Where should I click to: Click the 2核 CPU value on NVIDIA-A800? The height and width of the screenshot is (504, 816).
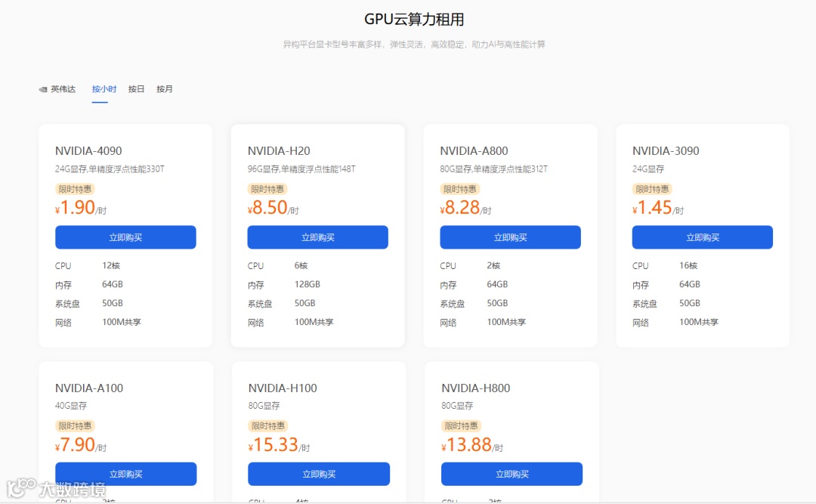tap(493, 265)
